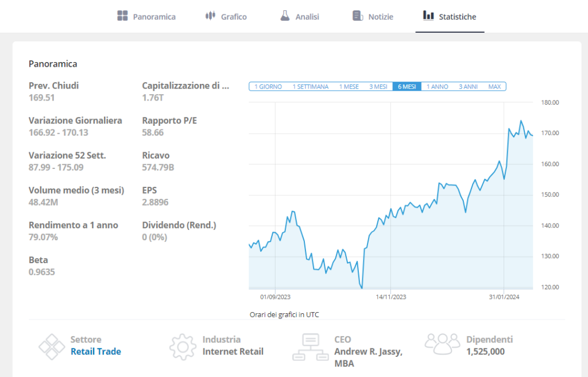Click the Prev. Chiudi value 169.51
This screenshot has width=588, height=377.
[x=41, y=98]
